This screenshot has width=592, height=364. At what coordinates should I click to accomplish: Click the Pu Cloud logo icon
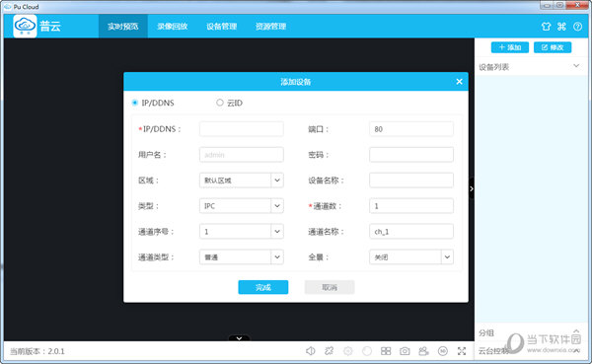tap(25, 26)
